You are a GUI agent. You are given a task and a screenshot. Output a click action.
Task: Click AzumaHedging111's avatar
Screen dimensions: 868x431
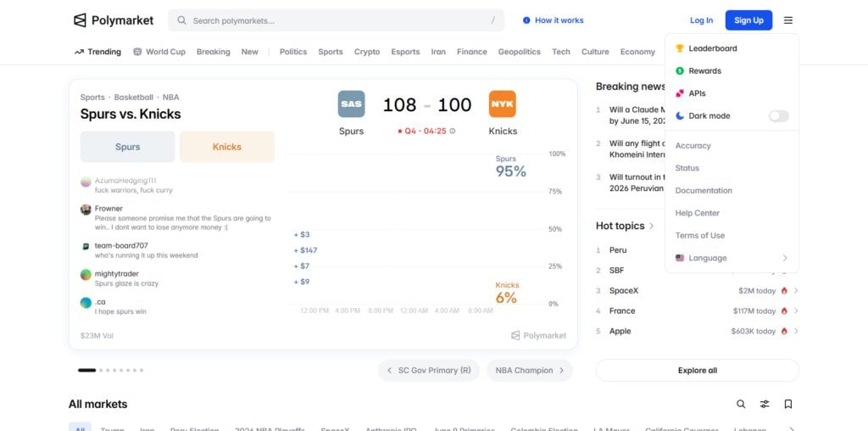coord(86,182)
